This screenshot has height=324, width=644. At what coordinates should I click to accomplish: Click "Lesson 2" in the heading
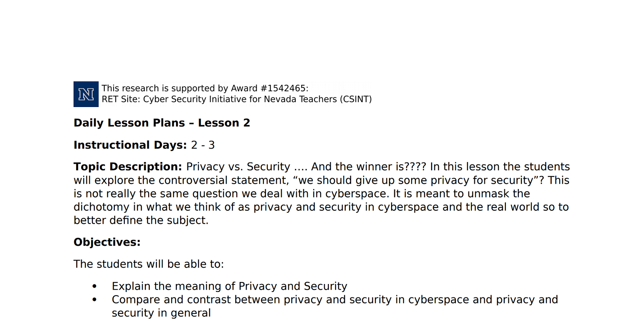224,123
